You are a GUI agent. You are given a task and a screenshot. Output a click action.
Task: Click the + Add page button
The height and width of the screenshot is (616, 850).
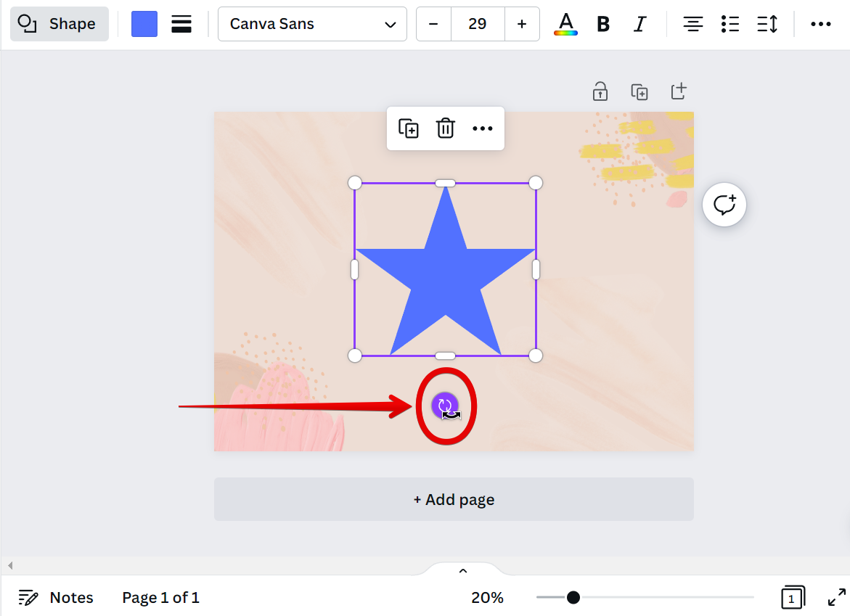(x=454, y=499)
